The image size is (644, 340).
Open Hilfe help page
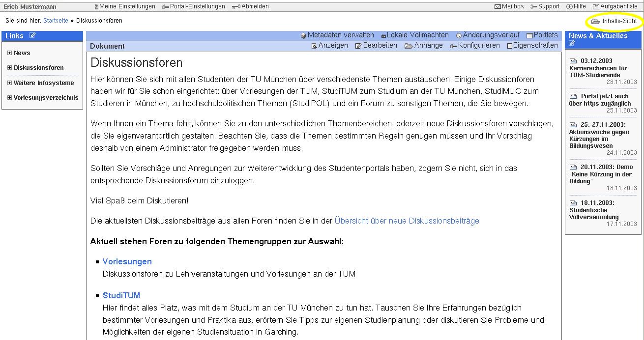coord(576,6)
